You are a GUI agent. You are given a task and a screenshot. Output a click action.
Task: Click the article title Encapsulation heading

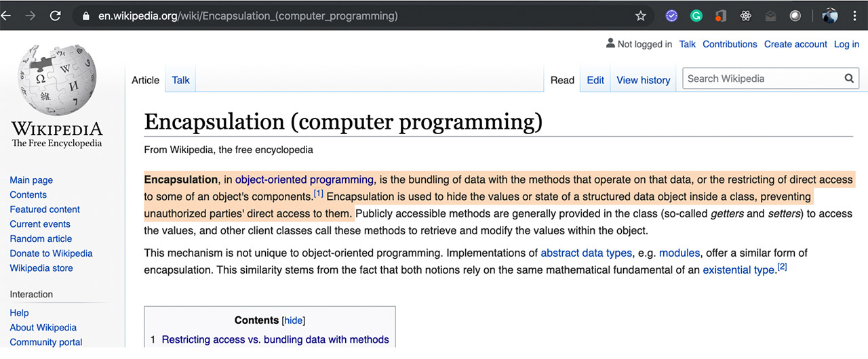click(x=343, y=122)
